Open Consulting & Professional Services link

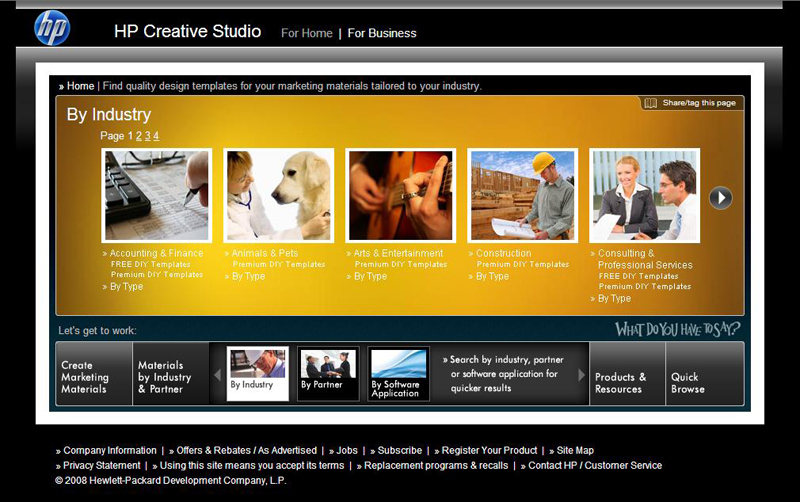coord(645,259)
